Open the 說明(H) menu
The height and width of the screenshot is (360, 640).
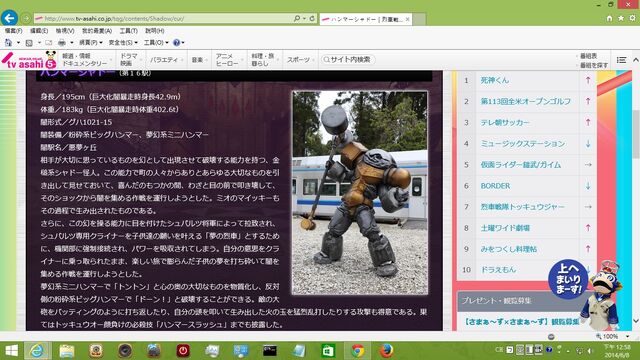tap(155, 31)
